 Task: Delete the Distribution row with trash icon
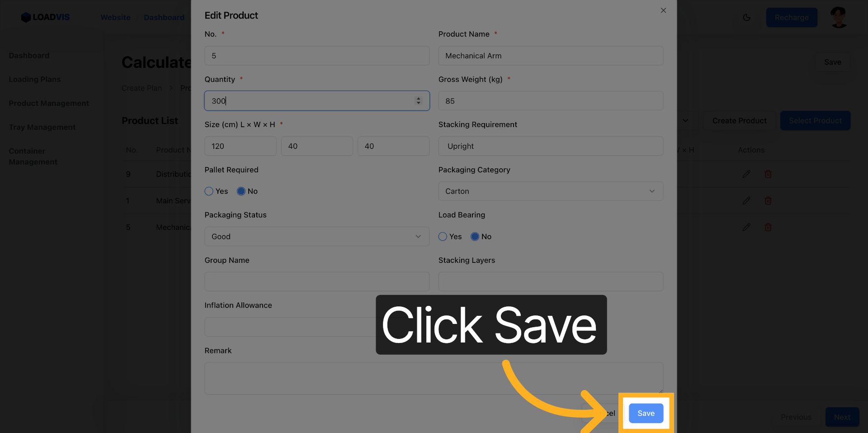click(x=768, y=174)
